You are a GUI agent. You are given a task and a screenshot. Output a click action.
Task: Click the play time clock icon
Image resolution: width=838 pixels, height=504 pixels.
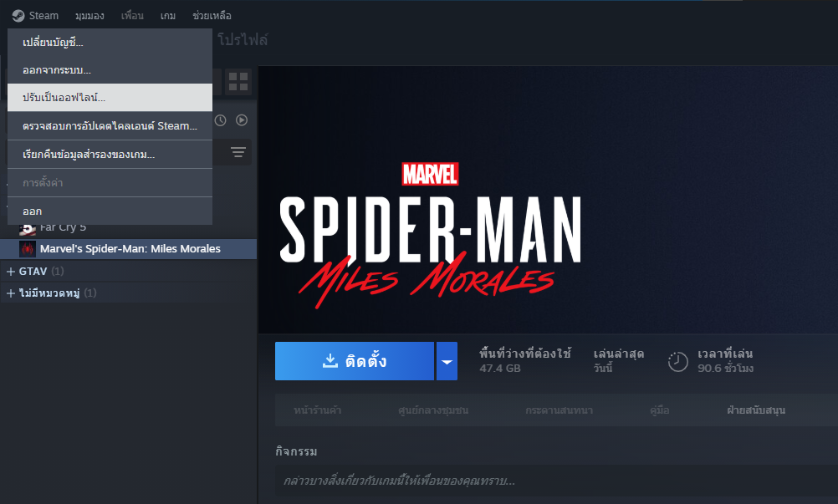[x=677, y=361]
